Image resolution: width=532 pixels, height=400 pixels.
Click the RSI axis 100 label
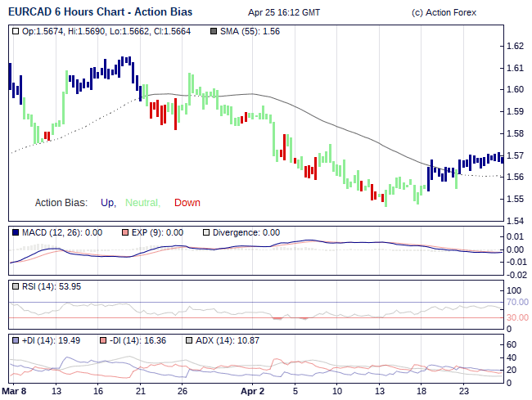pyautogui.click(x=514, y=290)
